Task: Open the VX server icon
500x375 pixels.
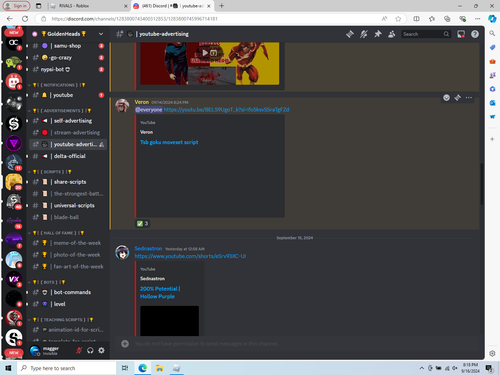Action: (x=14, y=279)
